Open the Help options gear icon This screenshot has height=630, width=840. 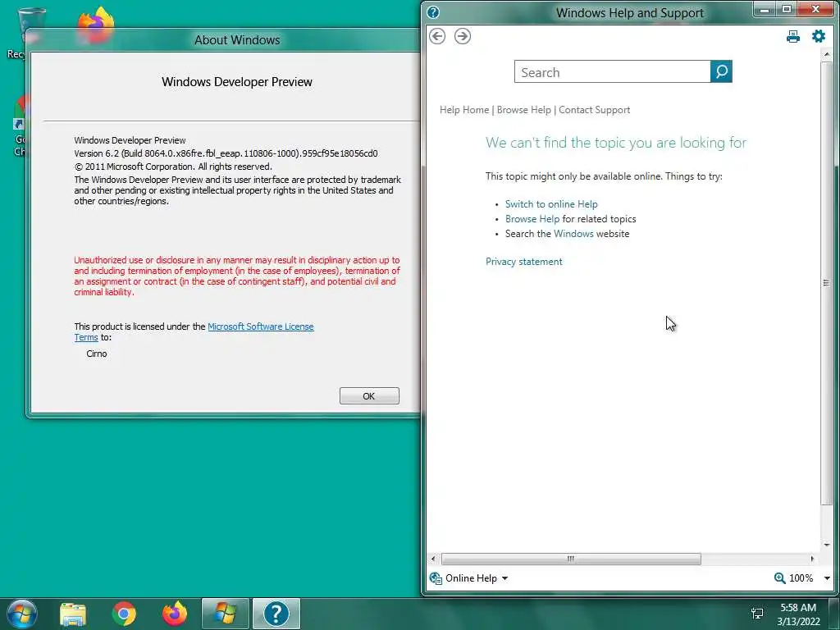coord(818,36)
